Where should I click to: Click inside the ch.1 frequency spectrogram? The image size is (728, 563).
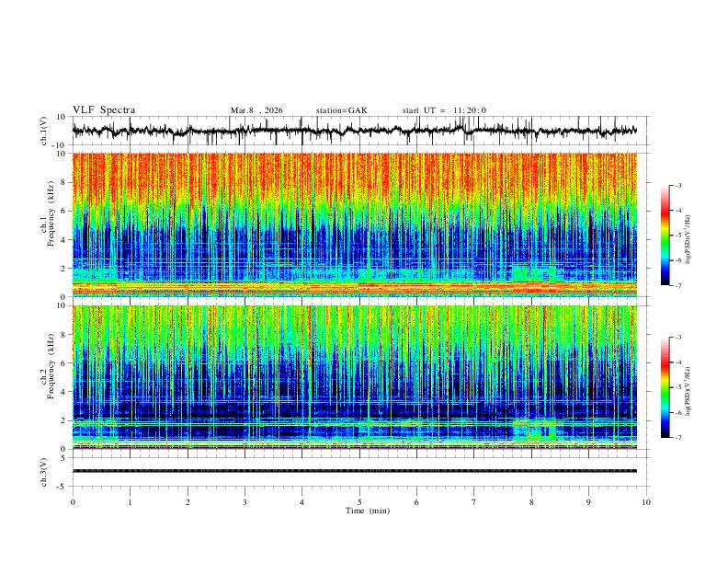(x=355, y=224)
